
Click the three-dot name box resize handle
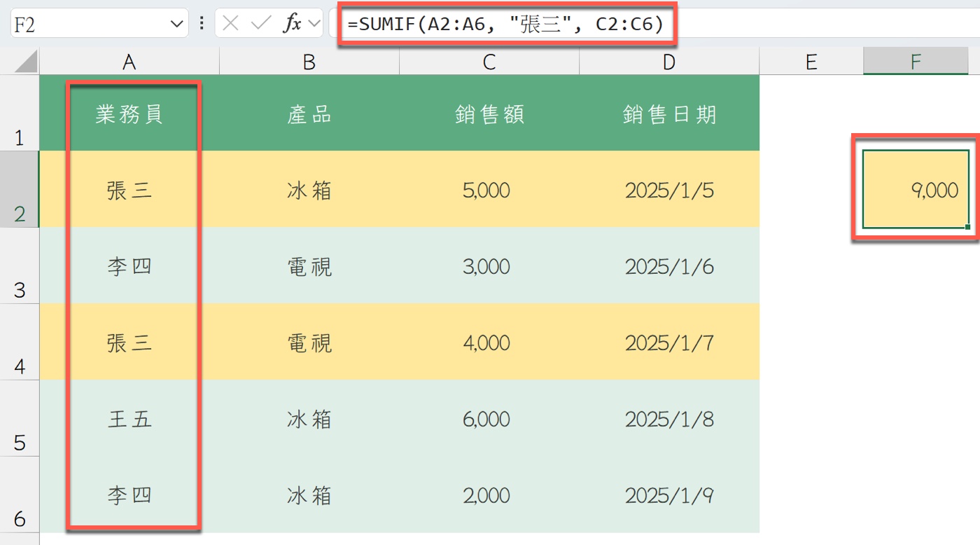click(x=202, y=24)
